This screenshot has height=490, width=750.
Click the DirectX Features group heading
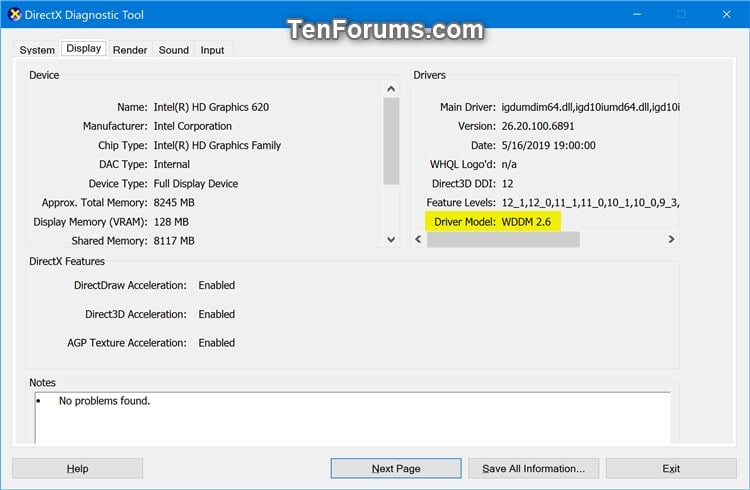(67, 261)
